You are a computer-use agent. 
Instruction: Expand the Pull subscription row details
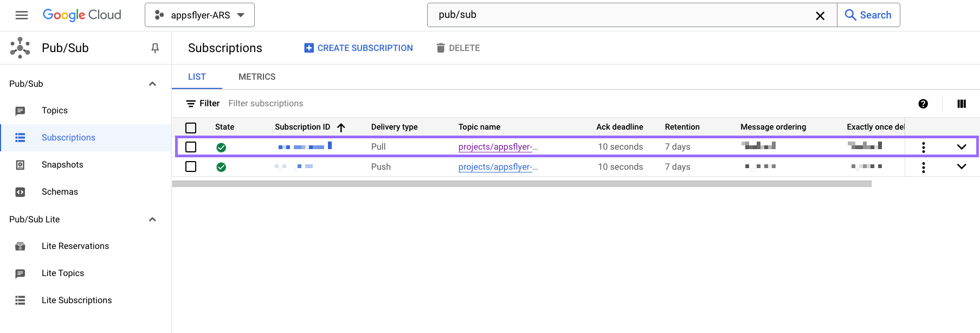coord(962,147)
